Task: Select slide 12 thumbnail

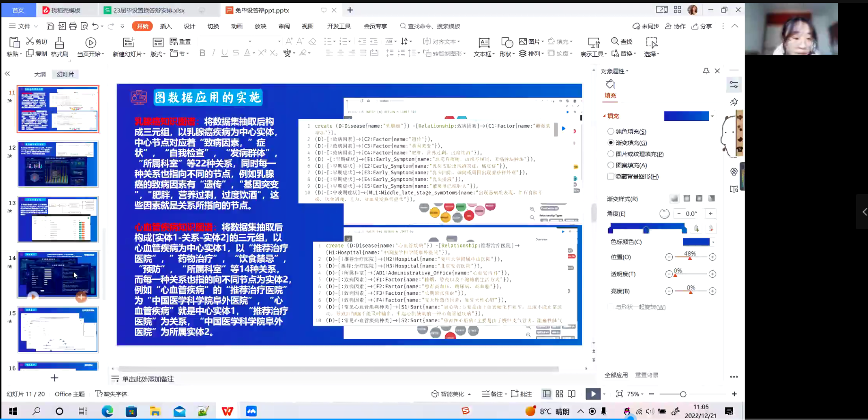Action: 58,164
